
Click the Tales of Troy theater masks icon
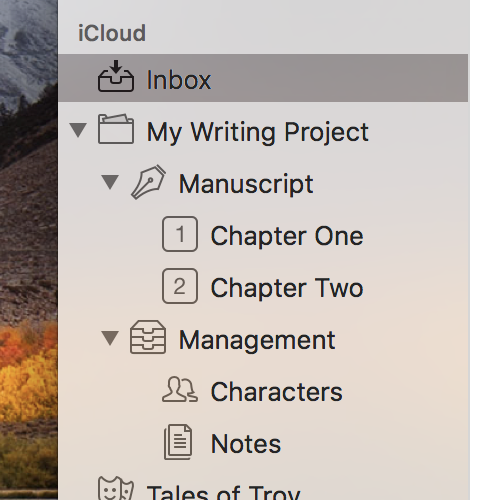point(116,488)
